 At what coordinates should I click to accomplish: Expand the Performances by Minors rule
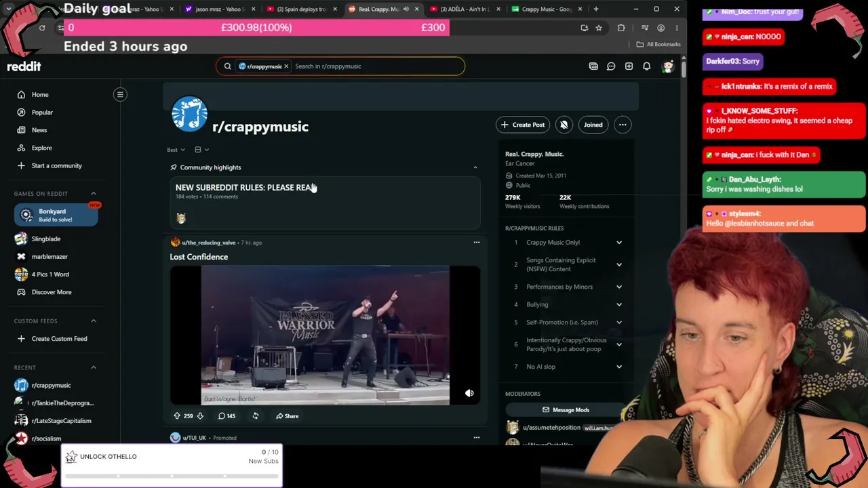pos(619,287)
